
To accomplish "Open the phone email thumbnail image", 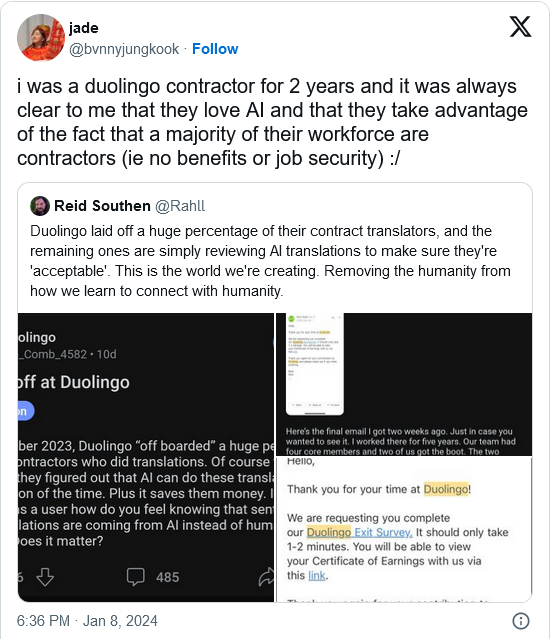I will click(x=404, y=384).
